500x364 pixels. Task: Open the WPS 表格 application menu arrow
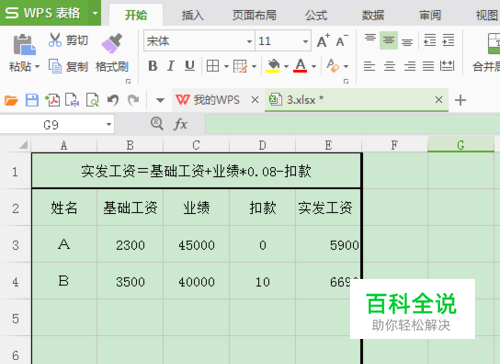click(95, 13)
